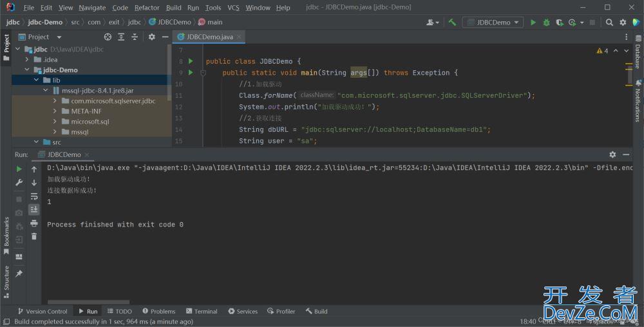Open the Notifications side panel
Image resolution: width=644 pixels, height=327 pixels.
(638, 101)
